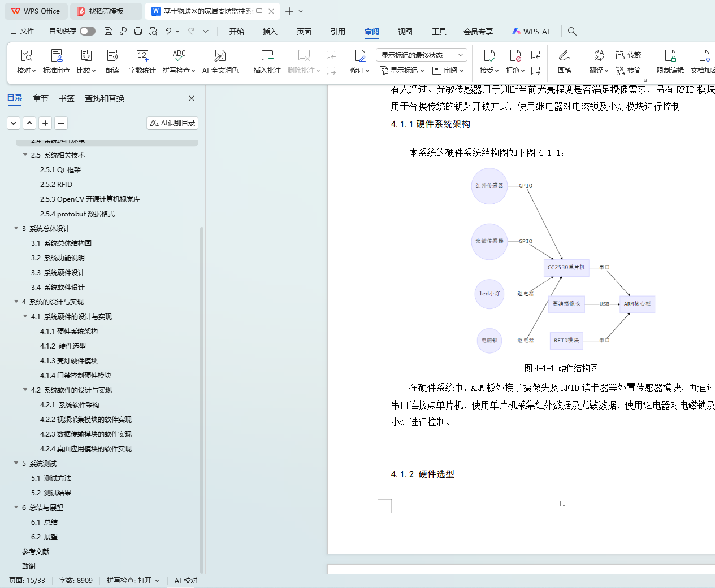Click the AI识别目录 button
Screen dimensions: 715x588
tap(172, 123)
